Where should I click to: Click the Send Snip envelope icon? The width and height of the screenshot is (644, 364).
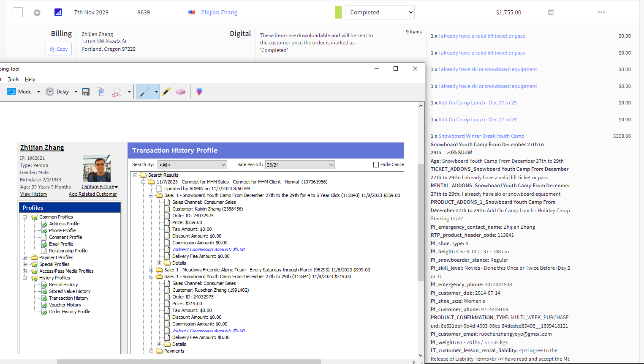pyautogui.click(x=117, y=92)
